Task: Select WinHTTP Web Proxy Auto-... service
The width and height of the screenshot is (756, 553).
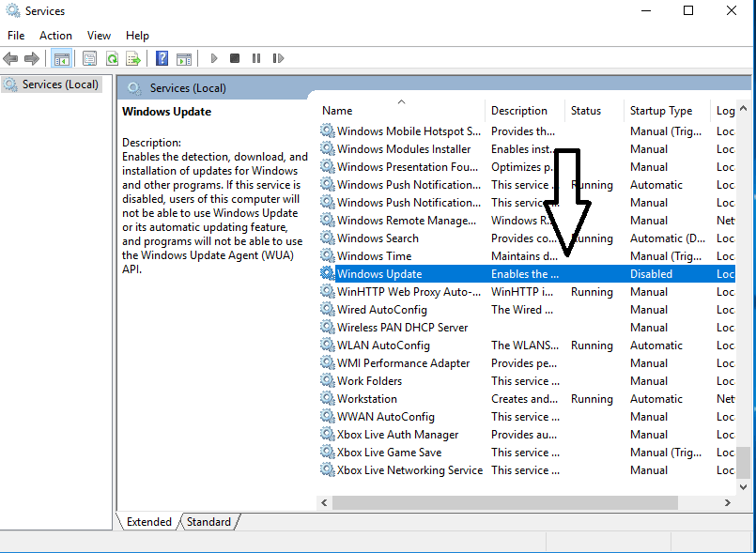Action: pos(409,292)
